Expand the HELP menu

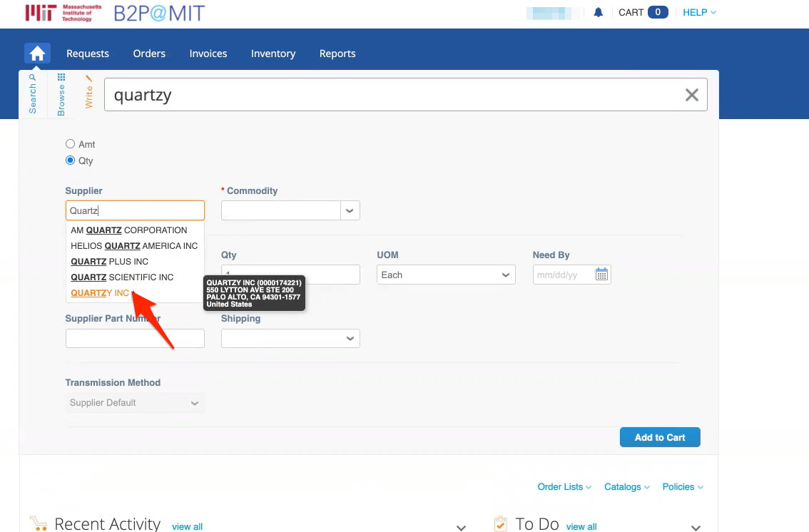point(699,12)
